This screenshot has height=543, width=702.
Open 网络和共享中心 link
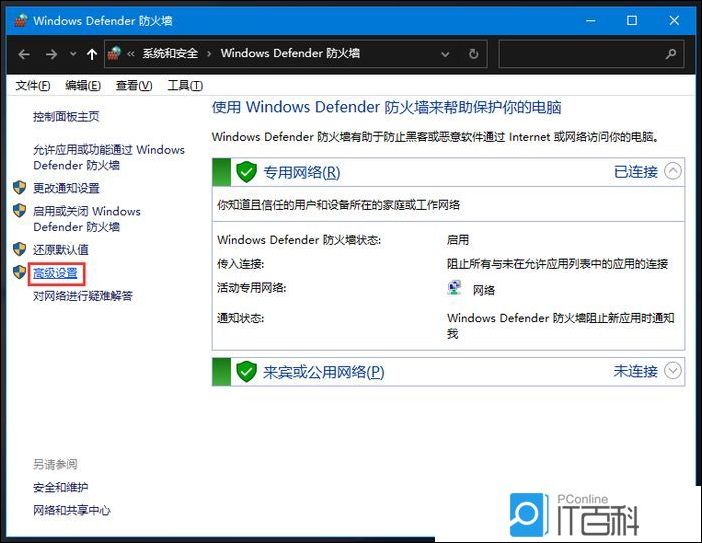click(x=72, y=510)
